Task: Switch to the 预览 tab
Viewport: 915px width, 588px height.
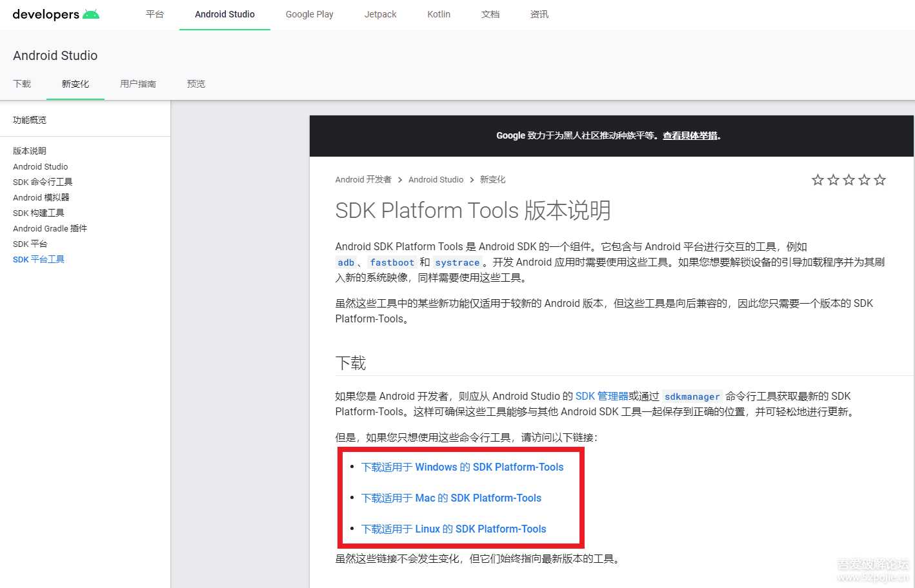Action: 196,83
